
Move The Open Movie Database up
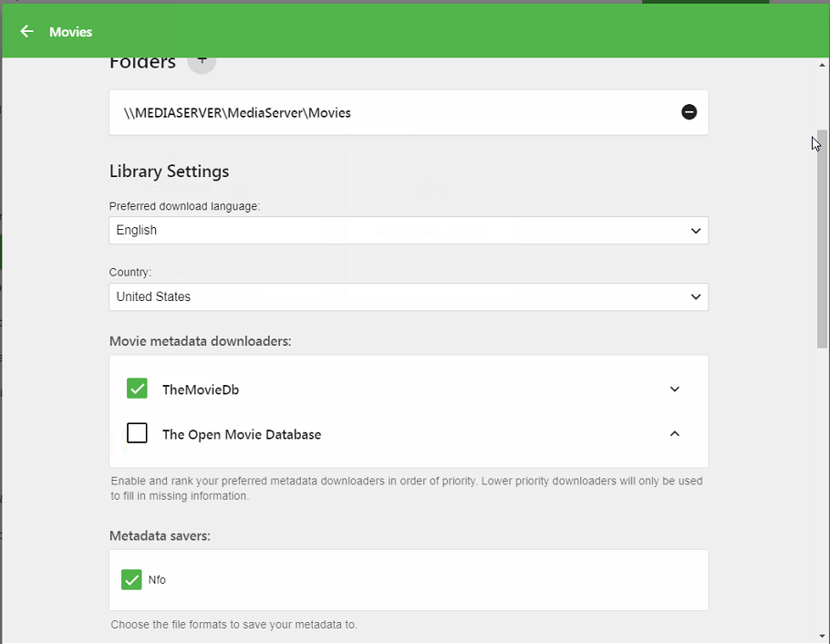[x=675, y=434]
